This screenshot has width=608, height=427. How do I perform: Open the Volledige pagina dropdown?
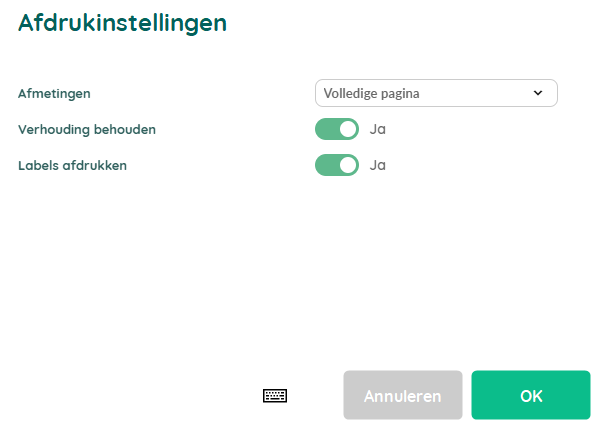pos(436,93)
